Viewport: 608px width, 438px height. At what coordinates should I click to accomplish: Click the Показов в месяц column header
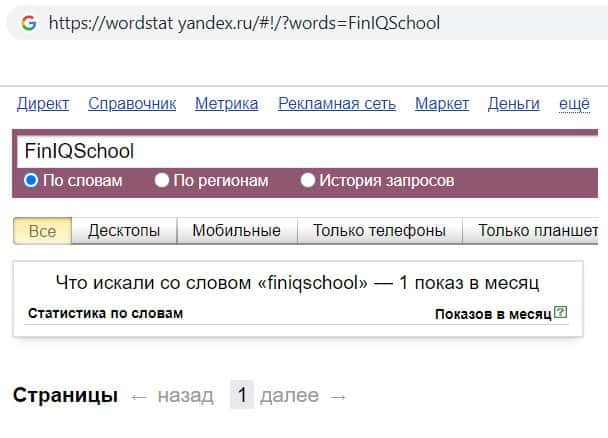493,314
